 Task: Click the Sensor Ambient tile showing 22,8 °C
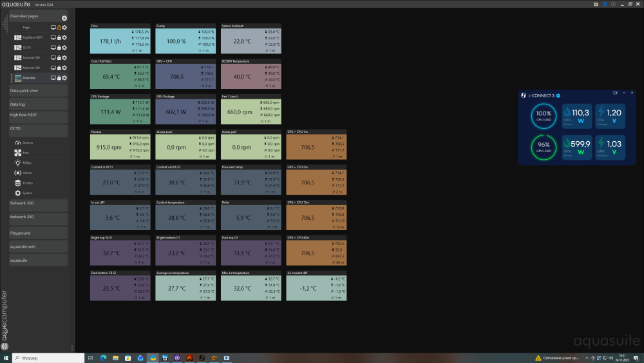[251, 39]
